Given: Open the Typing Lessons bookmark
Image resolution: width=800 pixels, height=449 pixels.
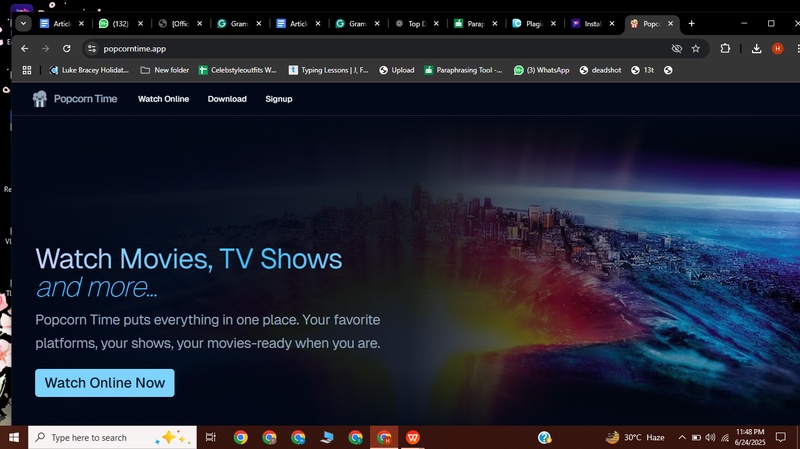Looking at the screenshot, I should (329, 70).
